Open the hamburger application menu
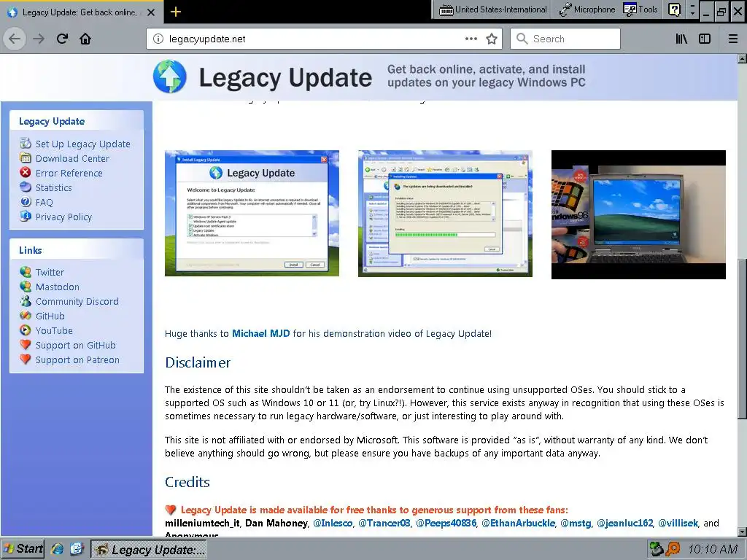The width and height of the screenshot is (747, 560). point(732,39)
